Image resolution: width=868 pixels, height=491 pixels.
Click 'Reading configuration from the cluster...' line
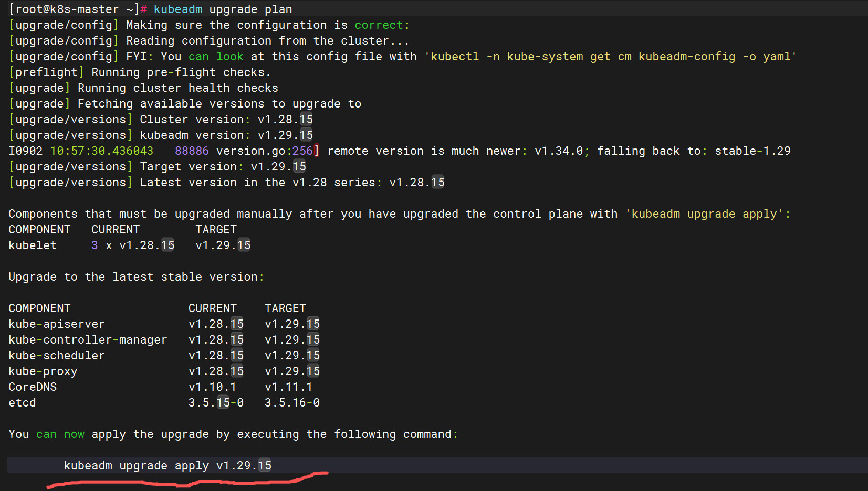268,41
